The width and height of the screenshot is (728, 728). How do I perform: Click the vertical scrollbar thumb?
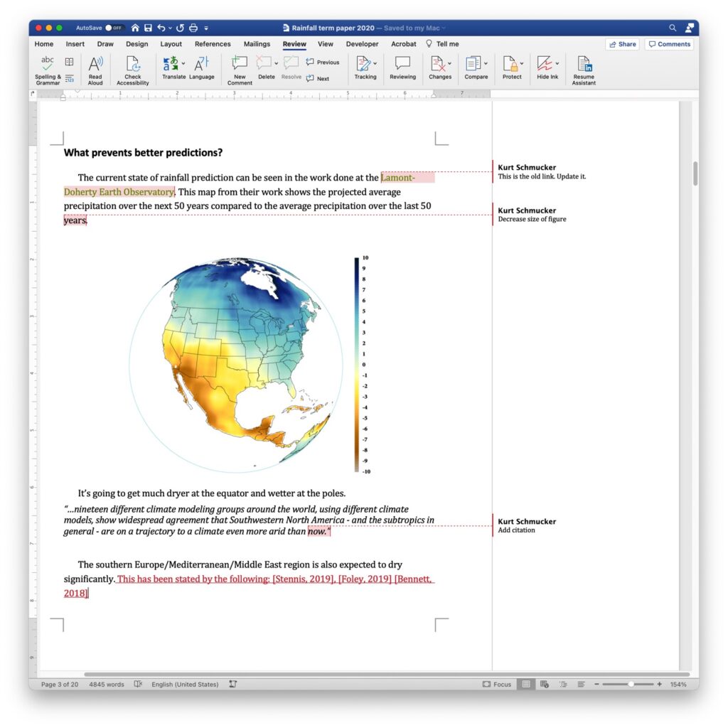coord(695,173)
